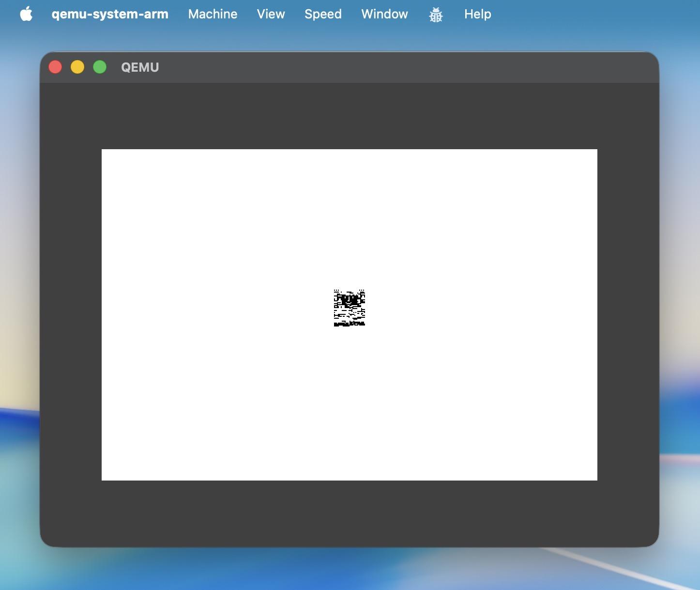The width and height of the screenshot is (700, 590).
Task: Click an empty part of the QEMU title bar
Action: [387, 67]
